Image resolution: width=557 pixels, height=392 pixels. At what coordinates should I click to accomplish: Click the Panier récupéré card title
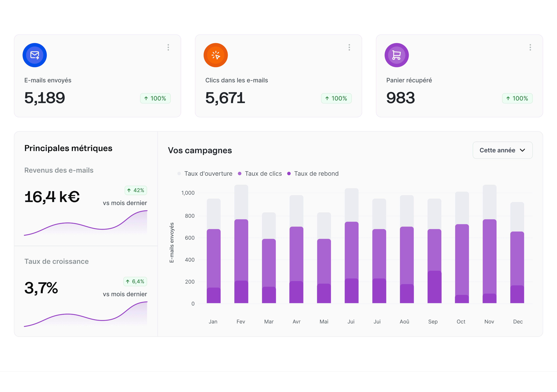[409, 80]
